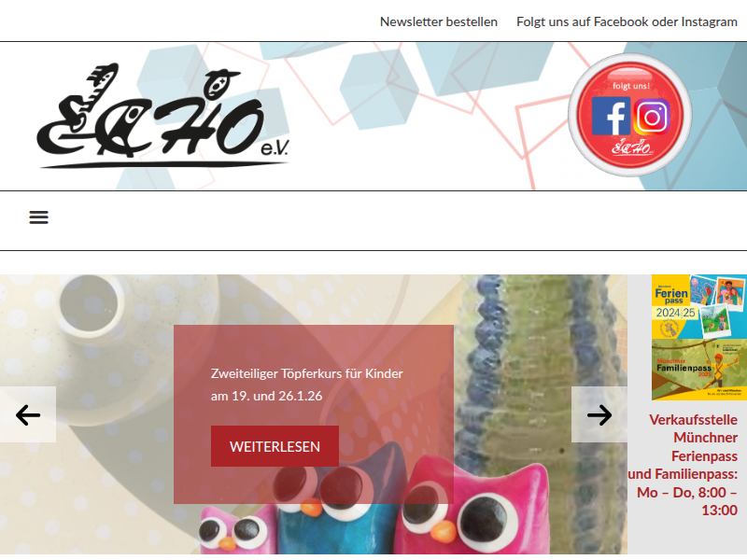Click the large ECHO e.V. logo

(x=162, y=116)
